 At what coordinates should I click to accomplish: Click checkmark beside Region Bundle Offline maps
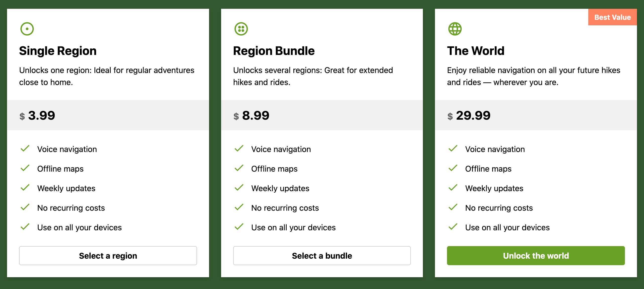[x=239, y=168]
